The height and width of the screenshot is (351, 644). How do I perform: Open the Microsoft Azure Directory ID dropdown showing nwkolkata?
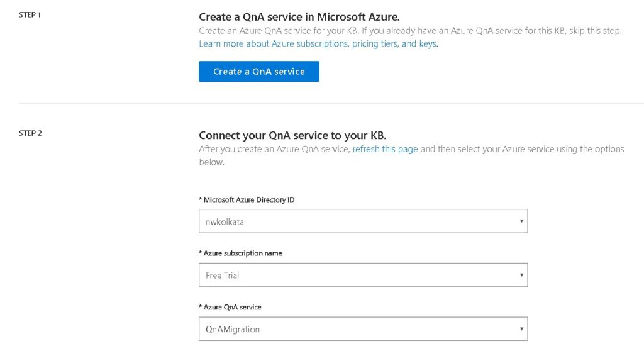click(x=363, y=221)
